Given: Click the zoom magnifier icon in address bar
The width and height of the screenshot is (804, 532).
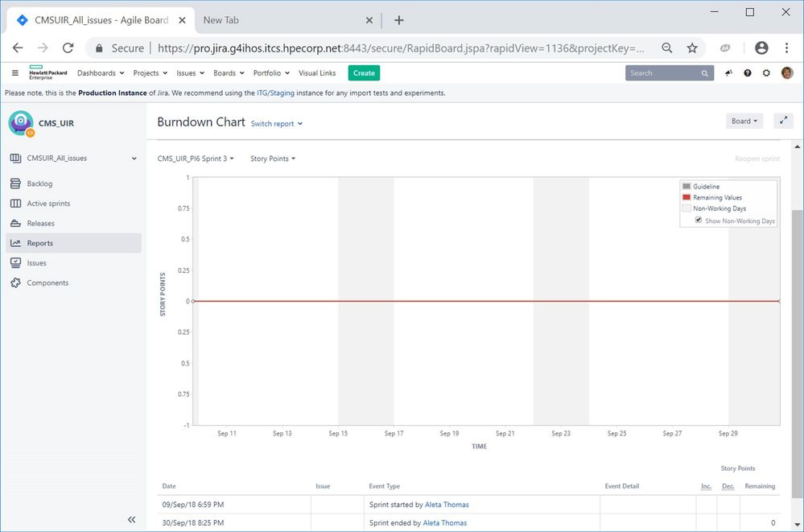Looking at the screenshot, I should click(666, 47).
